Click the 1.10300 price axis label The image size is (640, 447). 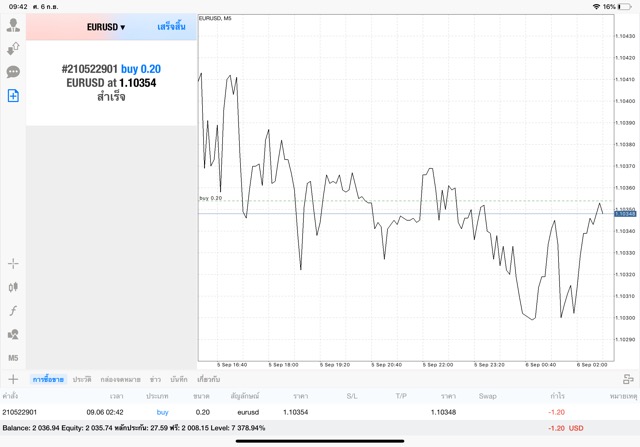(x=625, y=318)
